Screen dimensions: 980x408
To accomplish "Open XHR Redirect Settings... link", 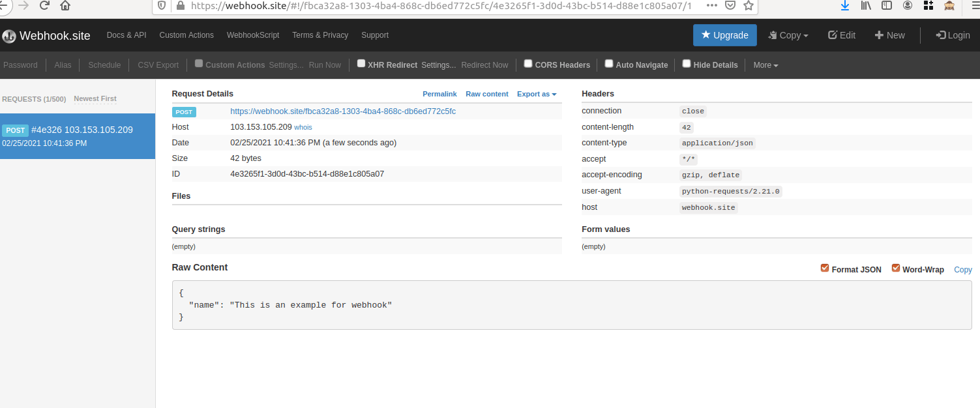I will click(439, 65).
